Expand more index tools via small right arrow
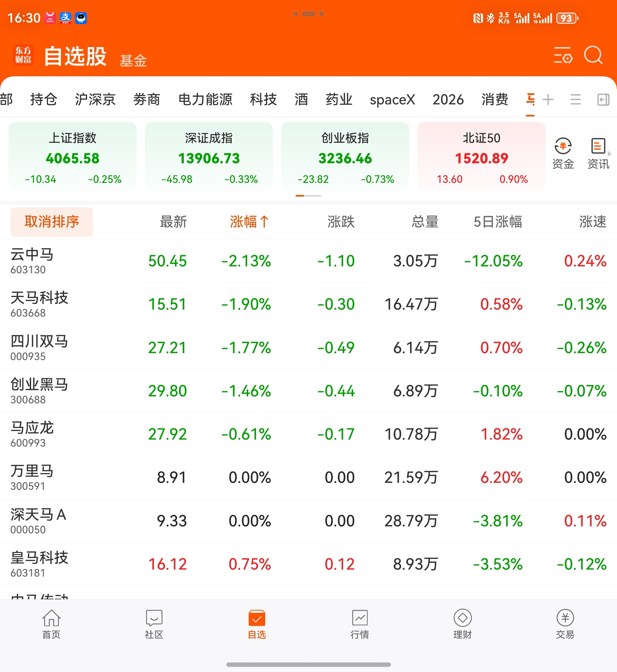617x672 pixels. click(610, 154)
